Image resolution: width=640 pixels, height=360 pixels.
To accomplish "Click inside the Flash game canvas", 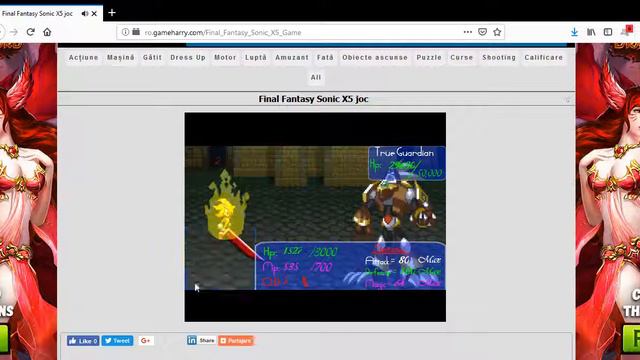I will tap(315, 217).
